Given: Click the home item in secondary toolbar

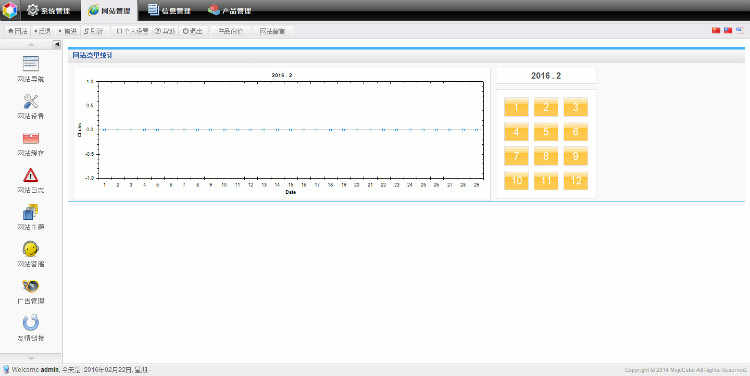Looking at the screenshot, I should point(18,31).
